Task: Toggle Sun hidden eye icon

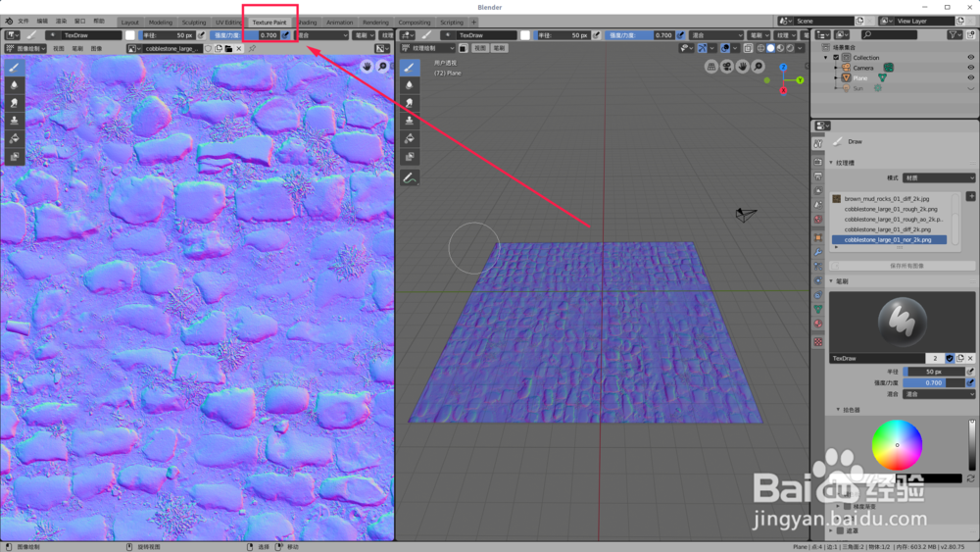Action: 970,88
